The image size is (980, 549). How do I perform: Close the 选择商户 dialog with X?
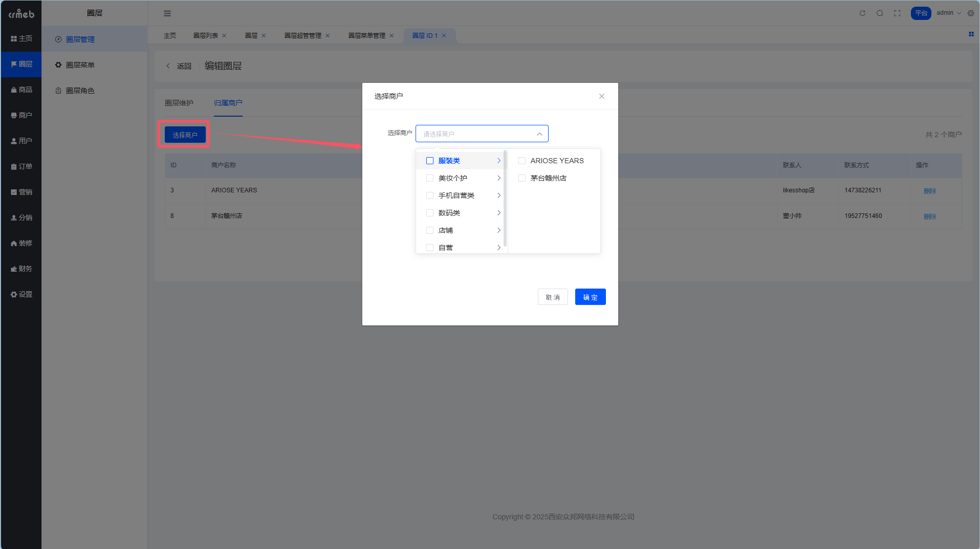[602, 96]
